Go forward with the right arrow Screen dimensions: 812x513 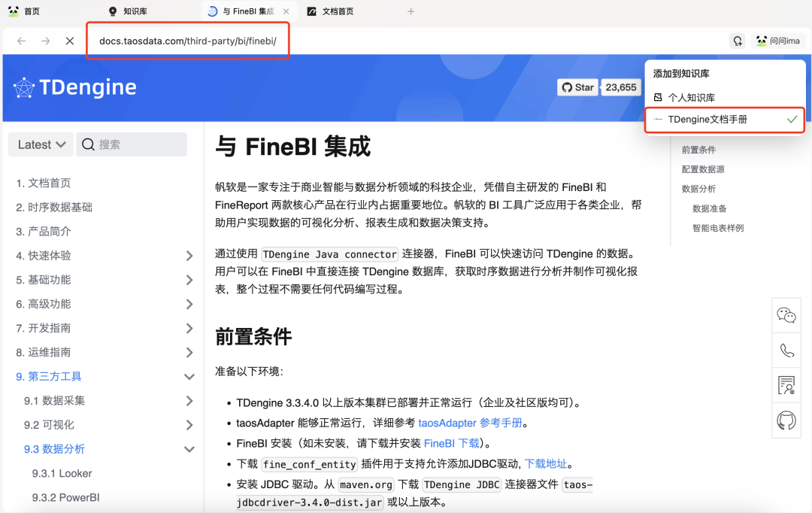click(46, 41)
